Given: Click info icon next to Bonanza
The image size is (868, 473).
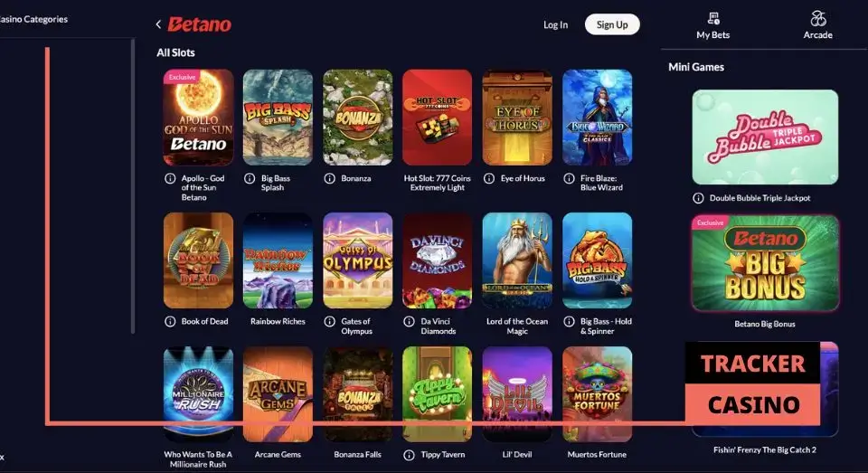Looking at the screenshot, I should point(329,178).
